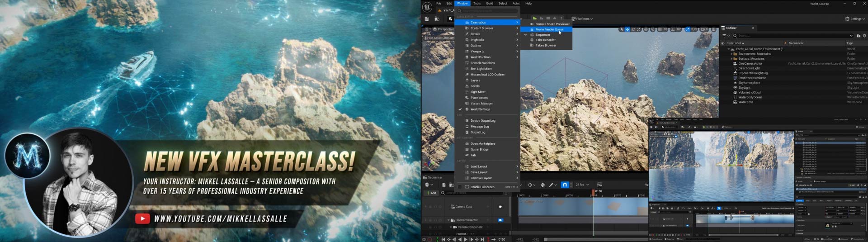Screen dimensions: 868x242
Task: Select the scale gizmo tool in viewport
Action: tap(639, 29)
